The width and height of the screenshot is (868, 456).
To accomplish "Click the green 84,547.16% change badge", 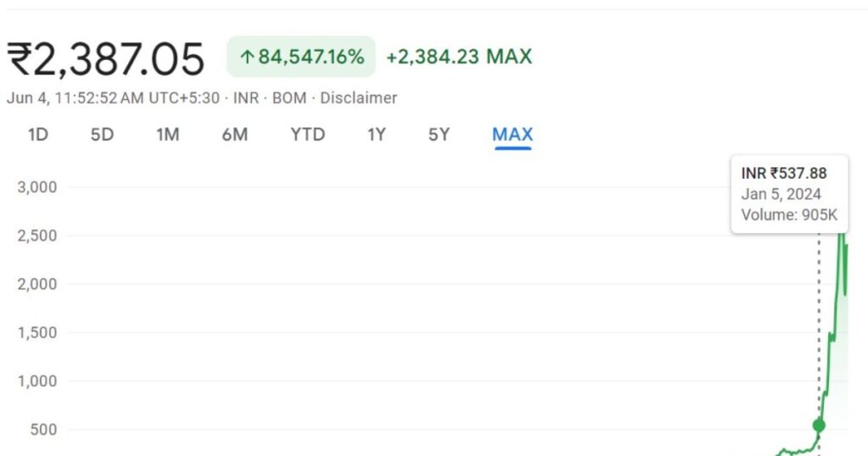I will click(x=301, y=57).
